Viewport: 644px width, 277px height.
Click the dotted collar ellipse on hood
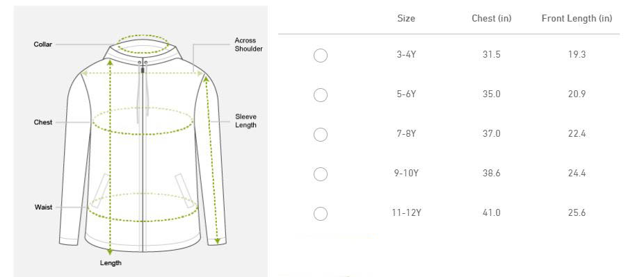[x=143, y=44]
